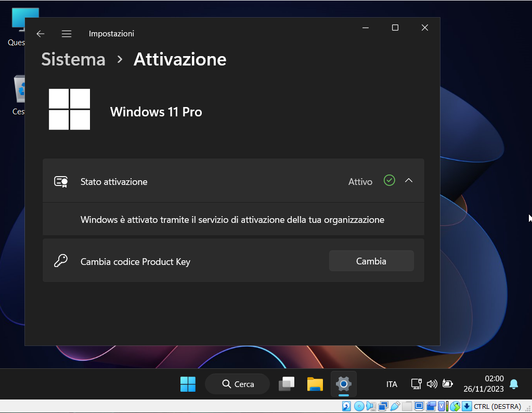Switch input language via ITA indicator

pos(392,384)
